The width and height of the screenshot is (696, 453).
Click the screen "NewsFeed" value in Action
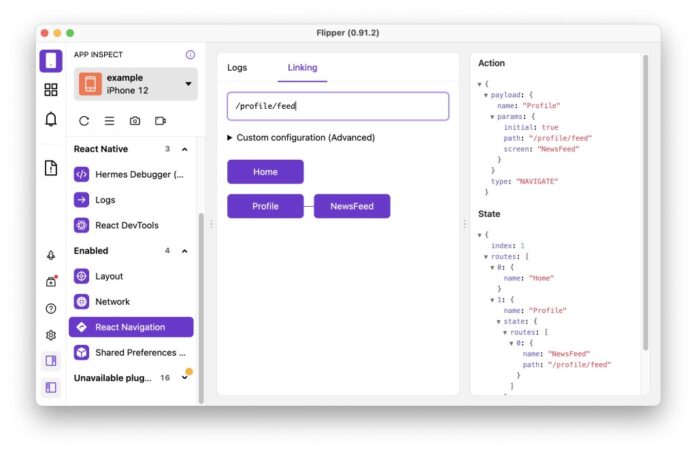(558, 149)
